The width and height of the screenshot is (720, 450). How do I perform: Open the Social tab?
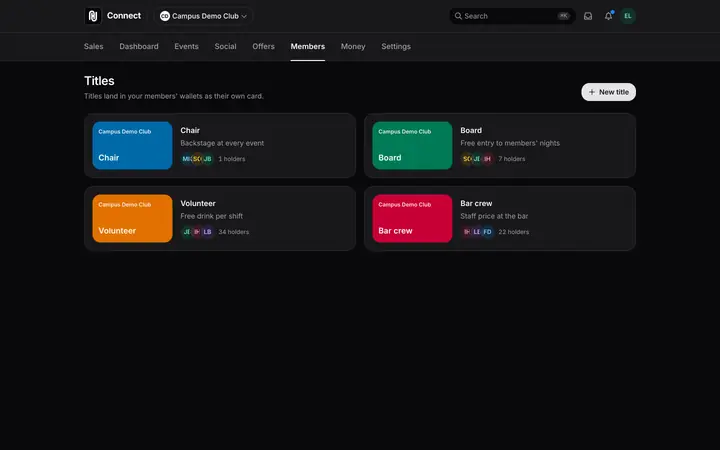point(225,46)
